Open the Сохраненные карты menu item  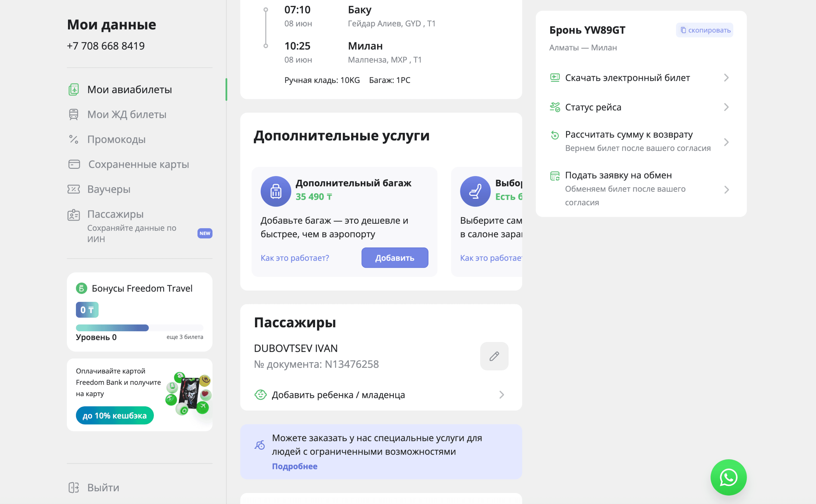point(138,164)
